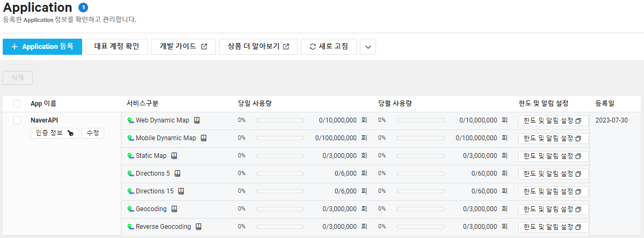Image resolution: width=644 pixels, height=238 pixels.
Task: Click the NaverAPI app name
Action: point(44,120)
